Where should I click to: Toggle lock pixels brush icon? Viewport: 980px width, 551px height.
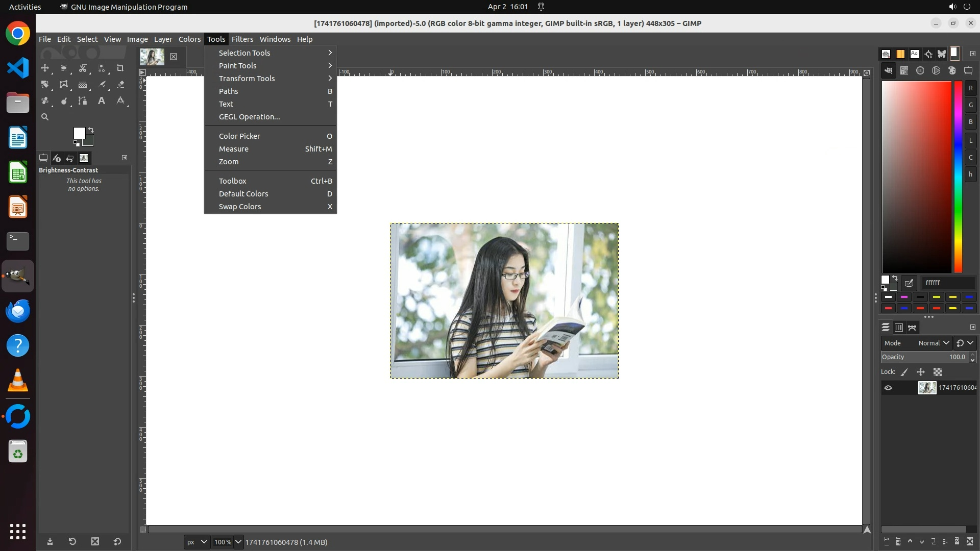tap(904, 372)
